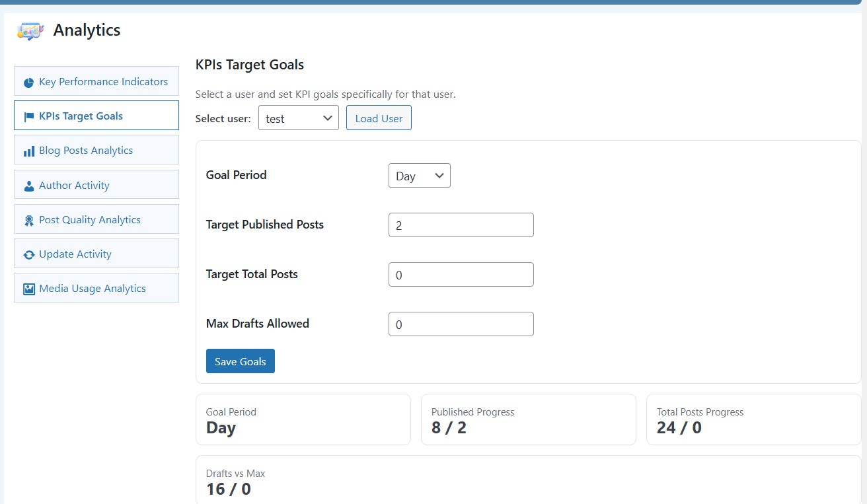This screenshot has width=867, height=504.
Task: Select the badge icon beside Post Quality Analytics
Action: [x=29, y=219]
